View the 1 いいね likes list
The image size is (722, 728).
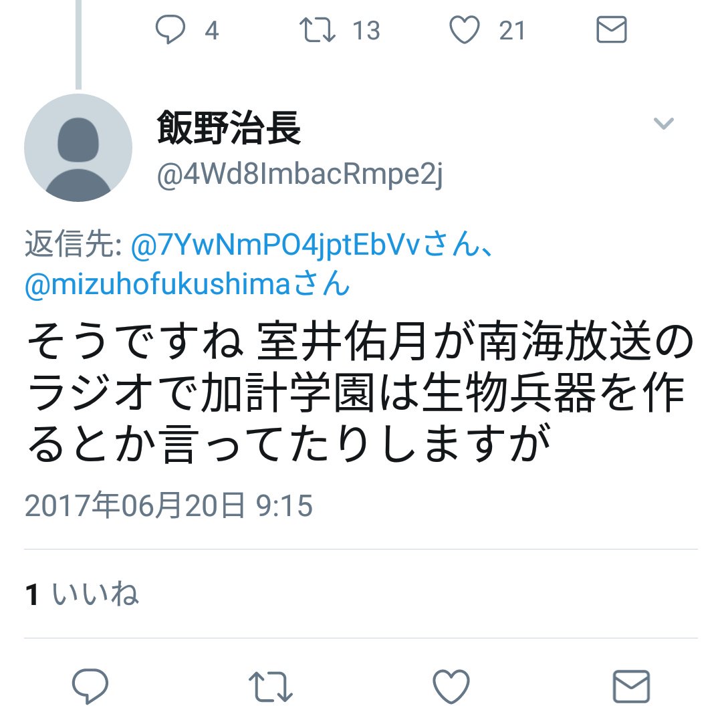pos(82,594)
